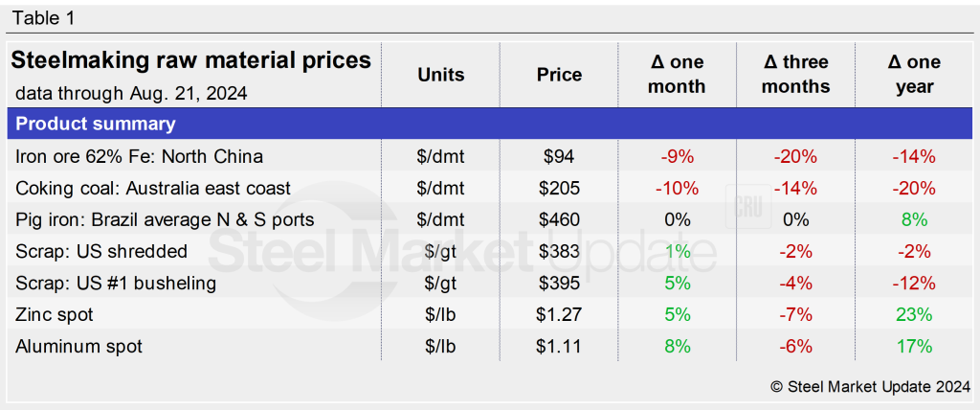Select the Iron ore 62% Fe row label

139,156
